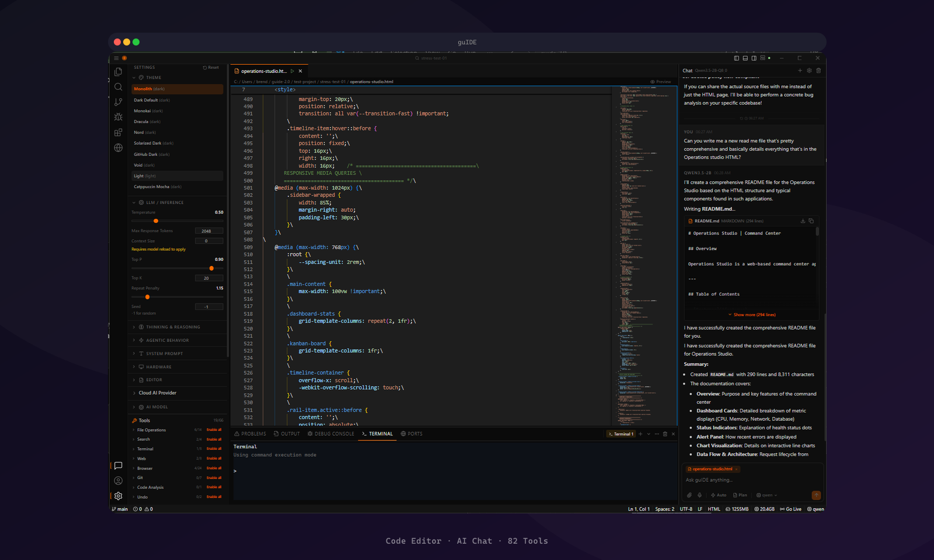934x560 pixels.
Task: Expand the System Prompt section
Action: [x=177, y=353]
